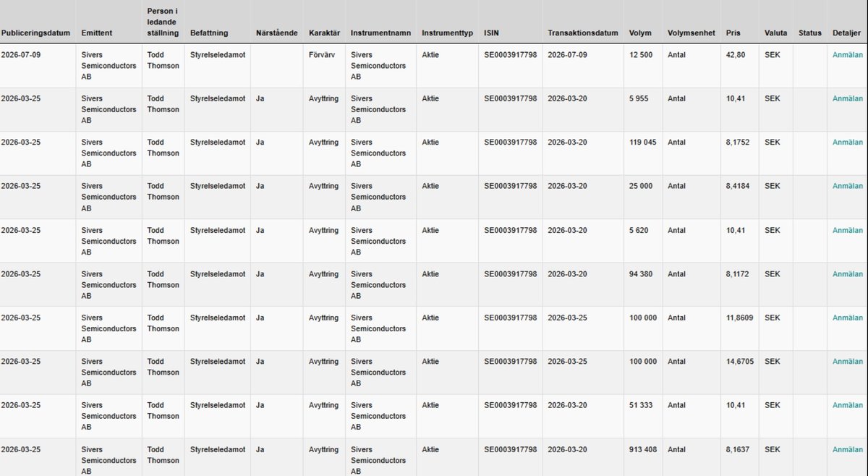Viewport: 868px width, 476px height.
Task: Select the volume cell 913 408
Action: pyautogui.click(x=643, y=449)
